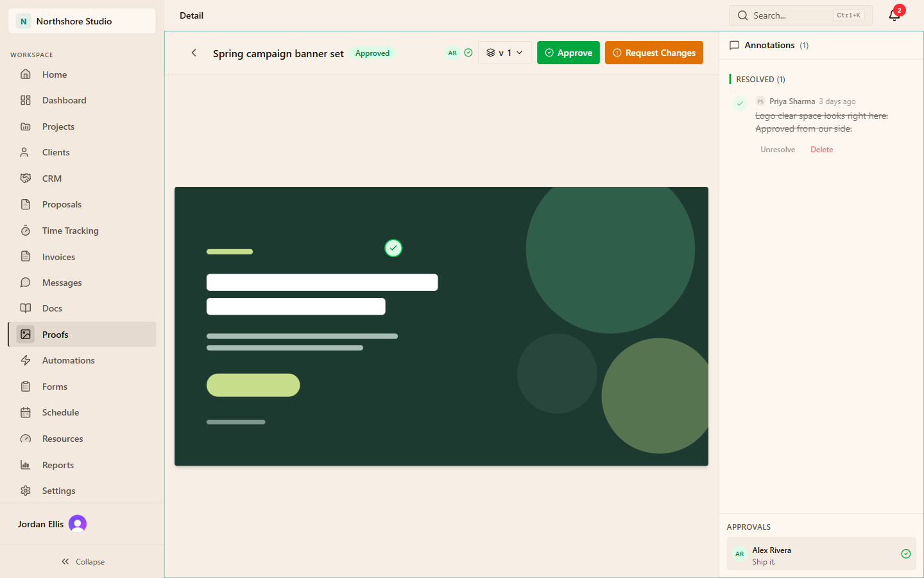
Task: Open the Home sidebar icon
Action: (26, 74)
